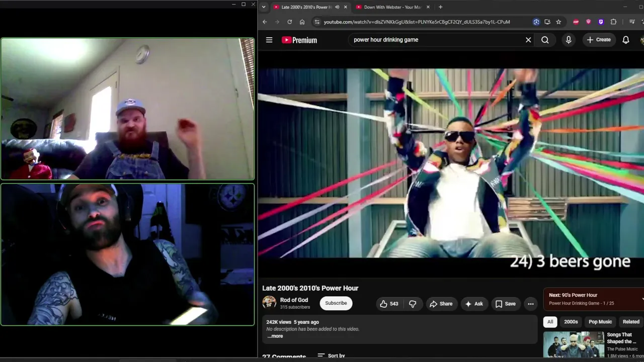This screenshot has height=362, width=644.
Task: Open The Pulse Music channel
Action: 622,349
